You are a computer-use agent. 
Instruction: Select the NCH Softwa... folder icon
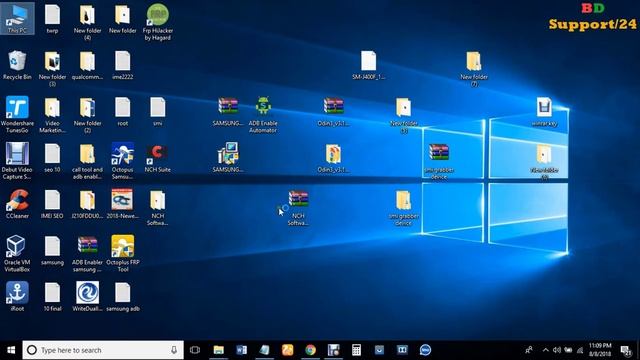pos(158,208)
